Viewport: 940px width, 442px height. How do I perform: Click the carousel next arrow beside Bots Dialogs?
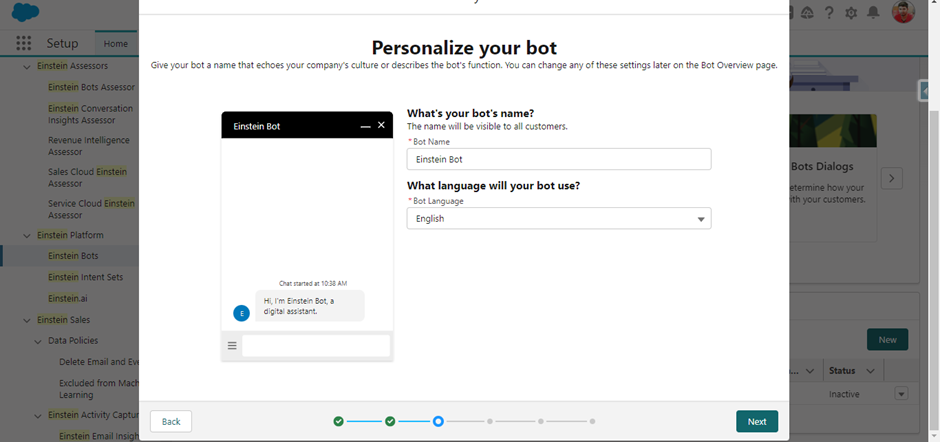892,178
